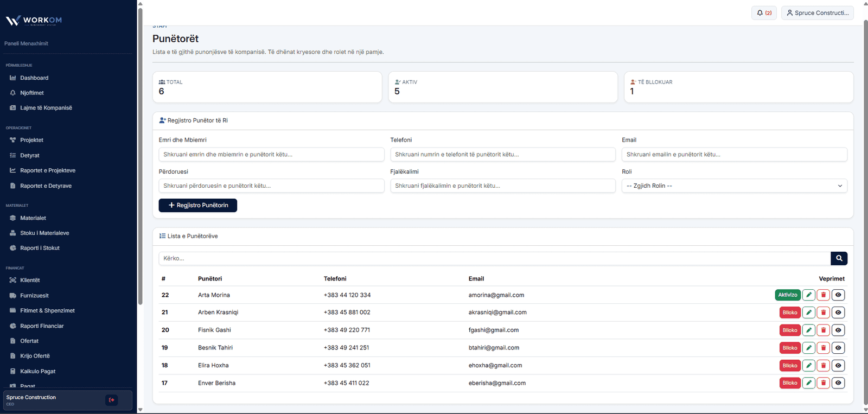This screenshot has width=868, height=414.
Task: Delete Elira Hoxha using trash icon
Action: pos(824,365)
